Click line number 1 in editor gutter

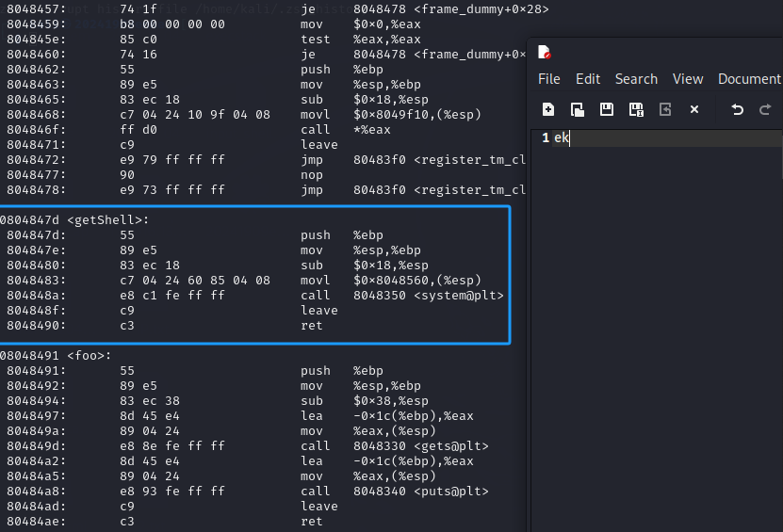[x=546, y=137]
